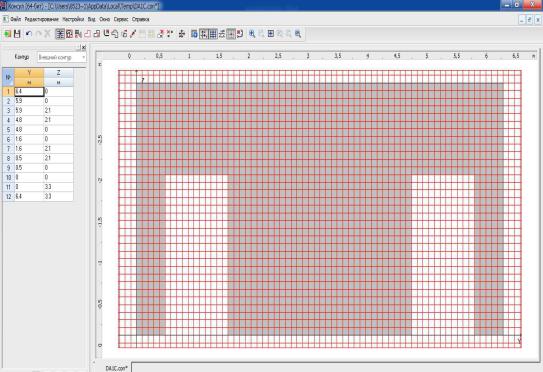Open the Файл menu
This screenshot has width=543, height=372.
(x=15, y=19)
